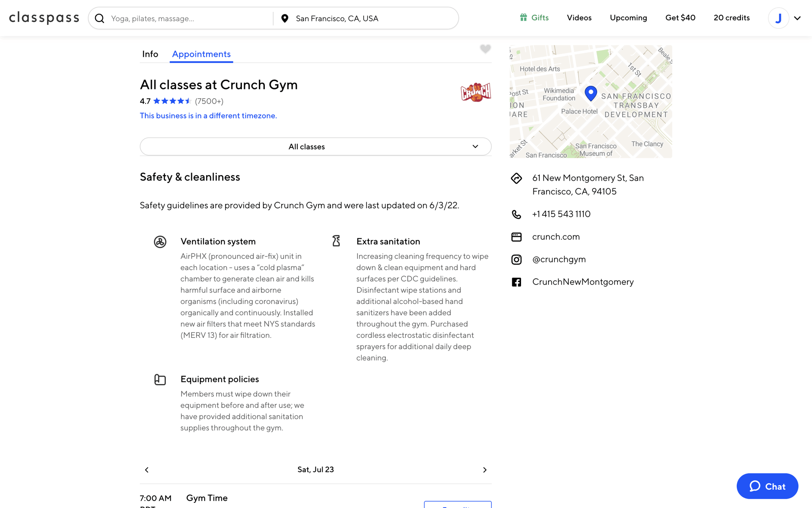Click 20 credits in header
The image size is (812, 508).
731,18
